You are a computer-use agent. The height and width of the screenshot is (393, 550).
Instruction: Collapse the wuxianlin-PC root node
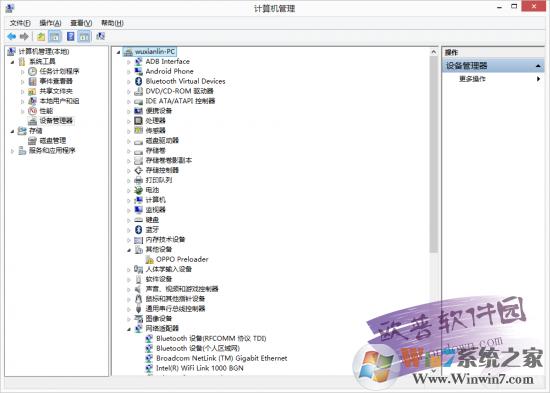coord(119,52)
